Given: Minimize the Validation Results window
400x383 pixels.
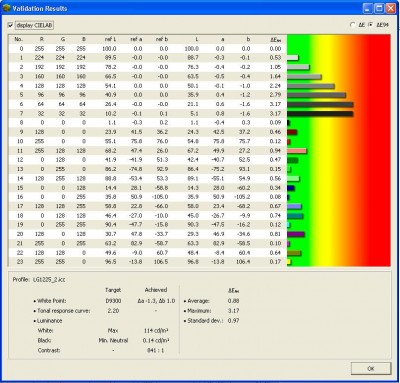Looking at the screenshot, I should pyautogui.click(x=368, y=8).
